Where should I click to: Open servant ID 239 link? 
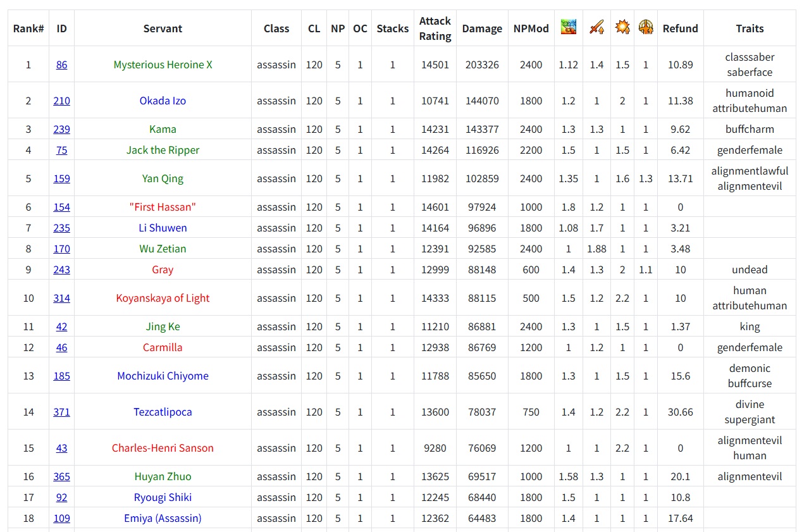point(61,129)
